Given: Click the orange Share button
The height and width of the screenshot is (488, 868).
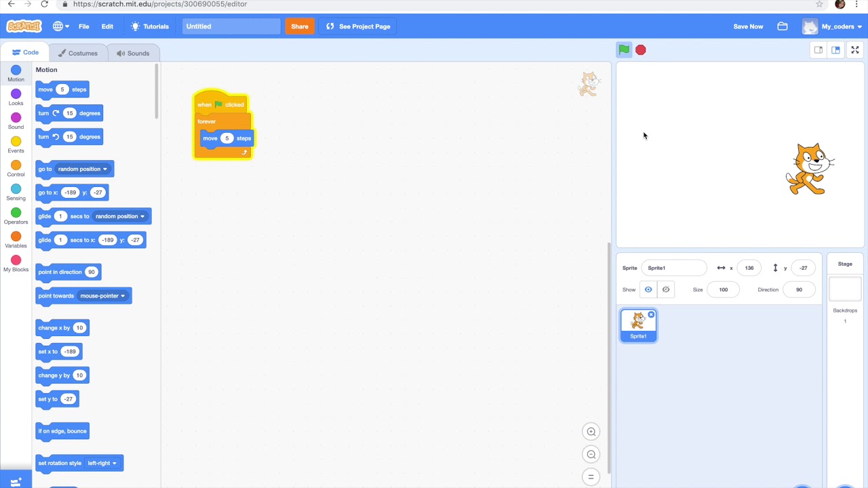Looking at the screenshot, I should coord(299,26).
